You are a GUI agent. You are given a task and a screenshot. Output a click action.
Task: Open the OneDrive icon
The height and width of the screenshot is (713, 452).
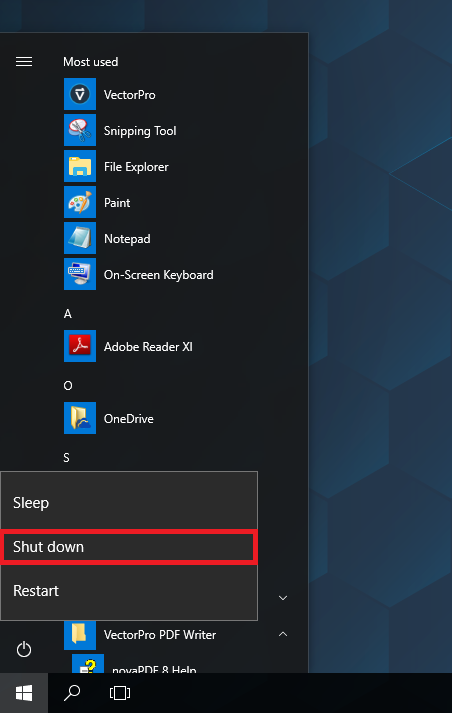tap(80, 418)
